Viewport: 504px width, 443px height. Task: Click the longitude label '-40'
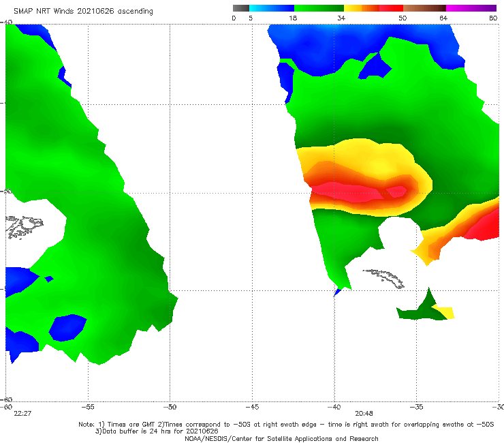(x=334, y=407)
